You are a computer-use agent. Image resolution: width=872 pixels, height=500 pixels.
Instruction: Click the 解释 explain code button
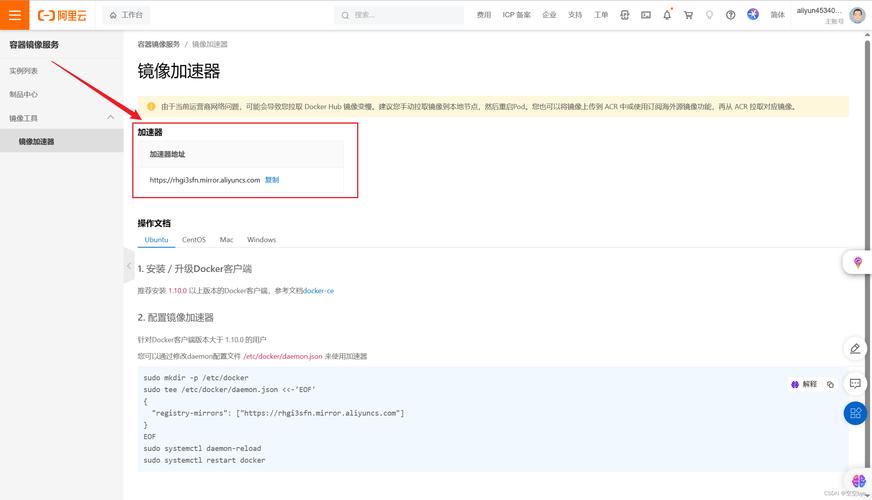coord(804,384)
